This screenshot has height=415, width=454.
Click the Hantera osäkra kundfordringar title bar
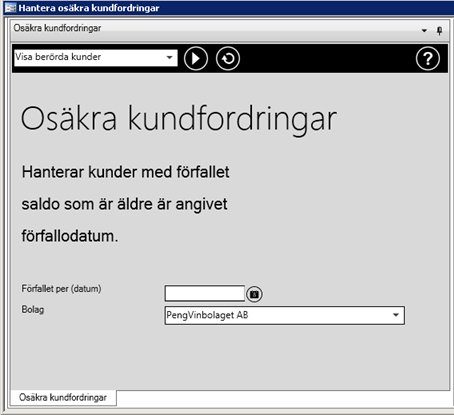pos(227,8)
